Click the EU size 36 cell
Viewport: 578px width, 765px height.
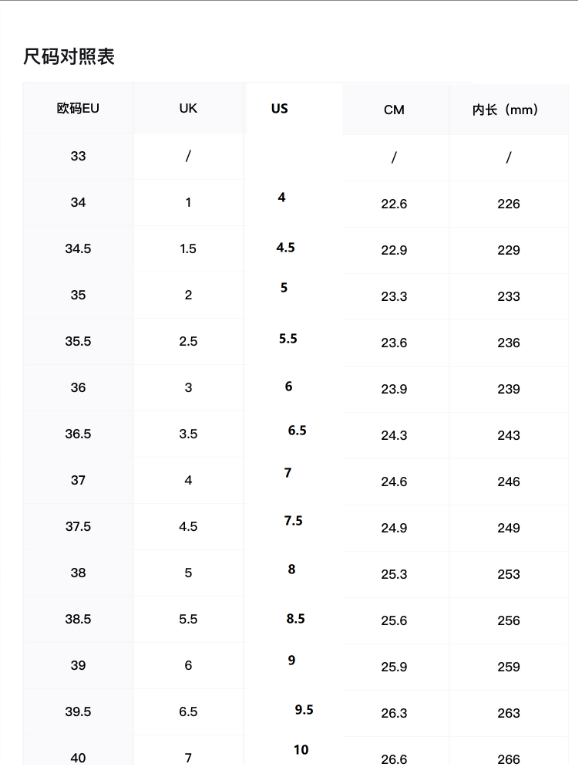(78, 388)
